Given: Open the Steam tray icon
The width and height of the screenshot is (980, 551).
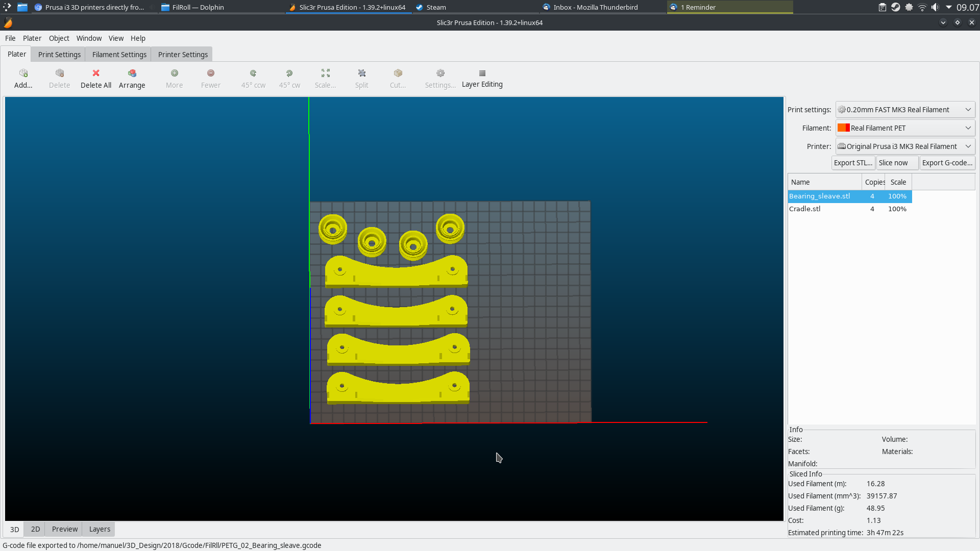Looking at the screenshot, I should coord(896,7).
